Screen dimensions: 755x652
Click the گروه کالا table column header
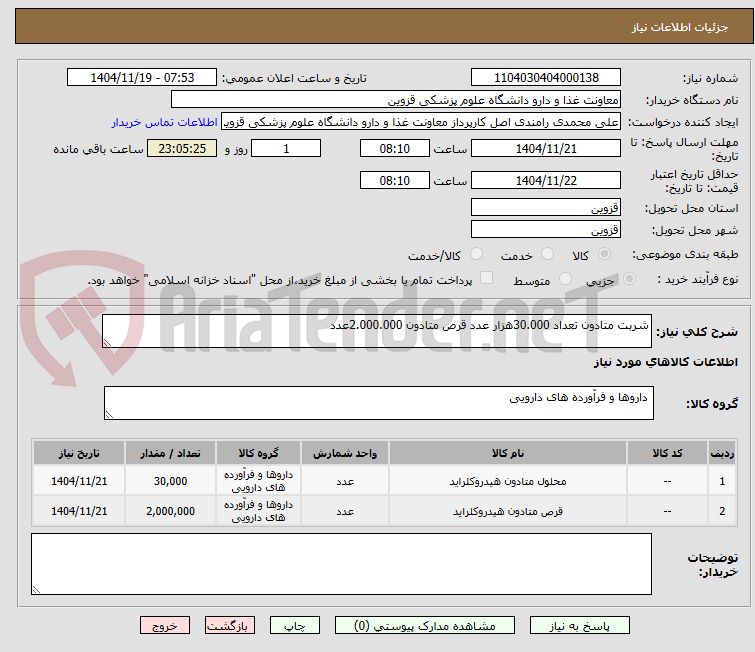[259, 453]
